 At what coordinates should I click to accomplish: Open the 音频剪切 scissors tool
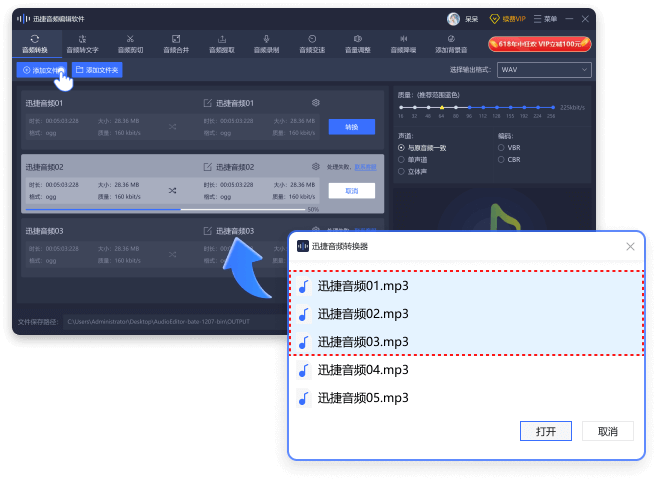click(x=130, y=44)
